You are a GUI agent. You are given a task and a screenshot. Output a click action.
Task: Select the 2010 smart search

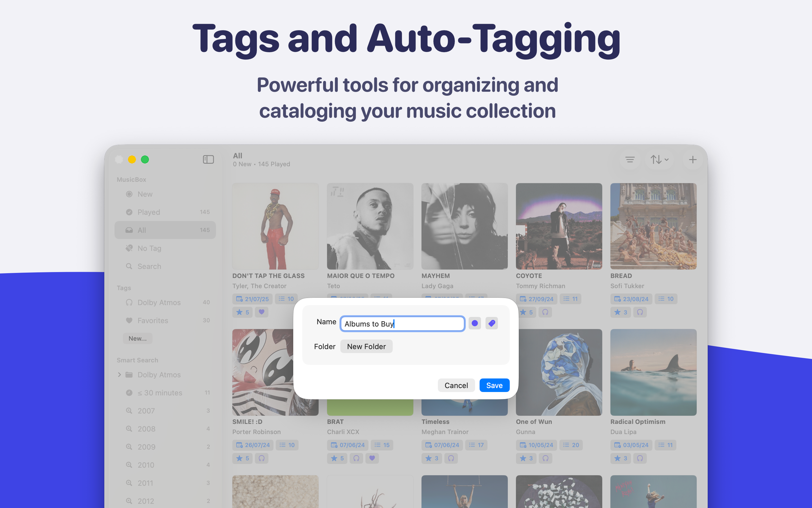[x=165, y=465]
